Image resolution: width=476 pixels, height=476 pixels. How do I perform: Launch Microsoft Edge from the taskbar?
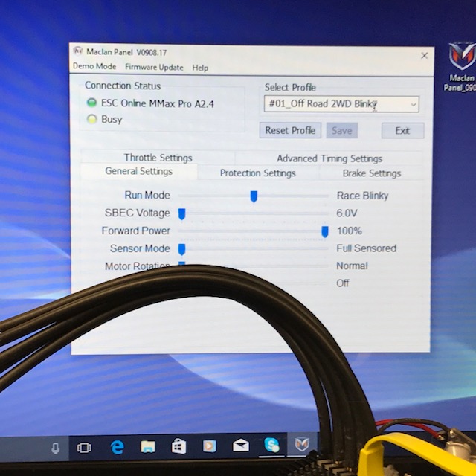118,447
